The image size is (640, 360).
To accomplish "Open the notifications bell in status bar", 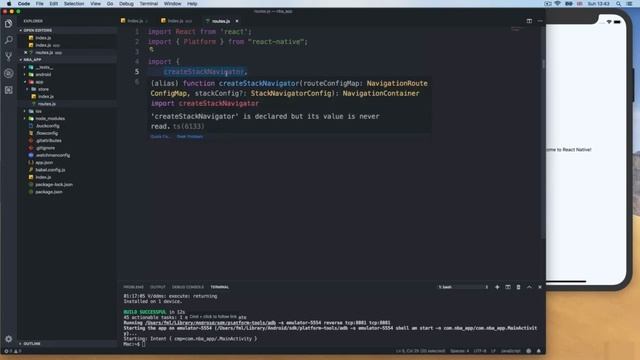I will 538,351.
